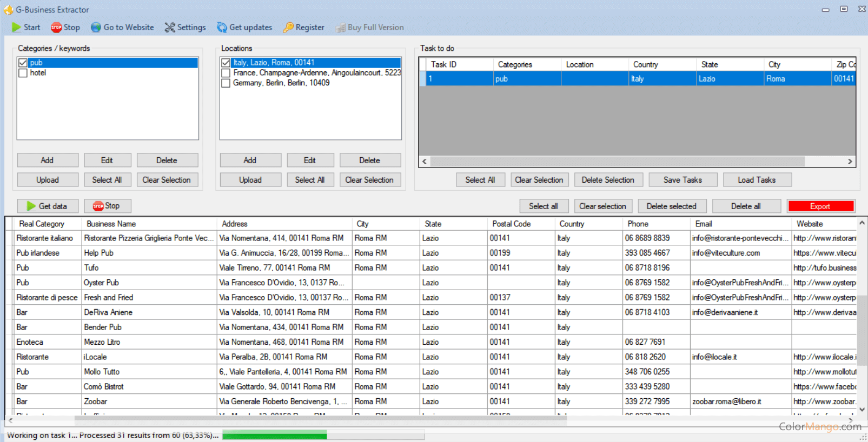Sort results by Postal Code column header
The height and width of the screenshot is (442, 868).
[x=511, y=224]
